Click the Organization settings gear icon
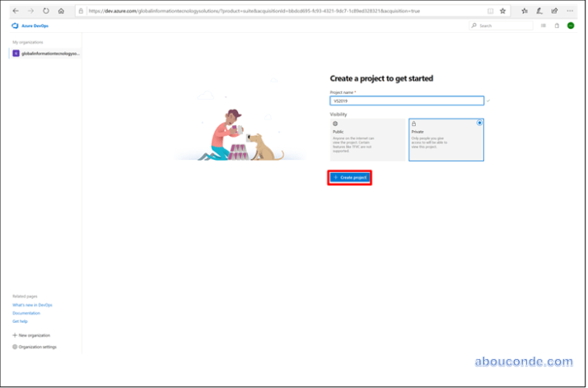588x388 pixels. pos(15,347)
